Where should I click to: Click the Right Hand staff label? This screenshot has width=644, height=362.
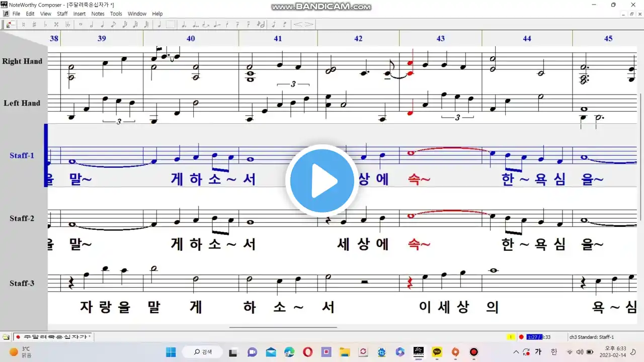tap(22, 61)
